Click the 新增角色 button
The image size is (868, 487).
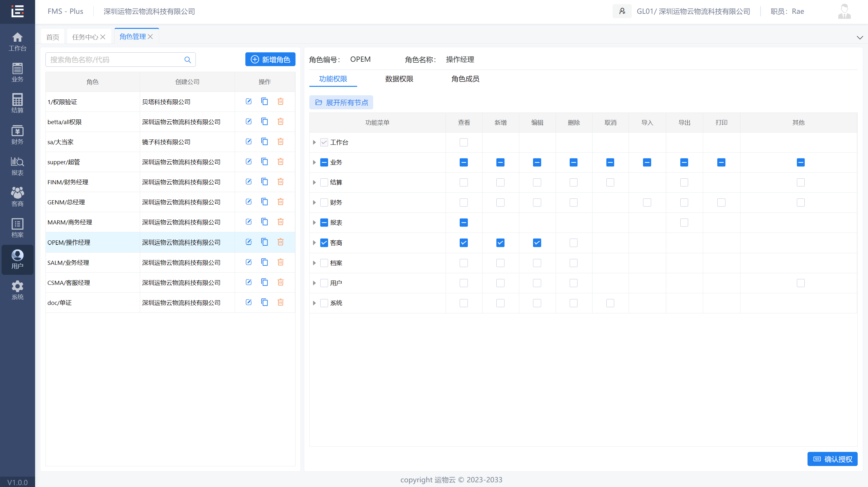click(270, 59)
